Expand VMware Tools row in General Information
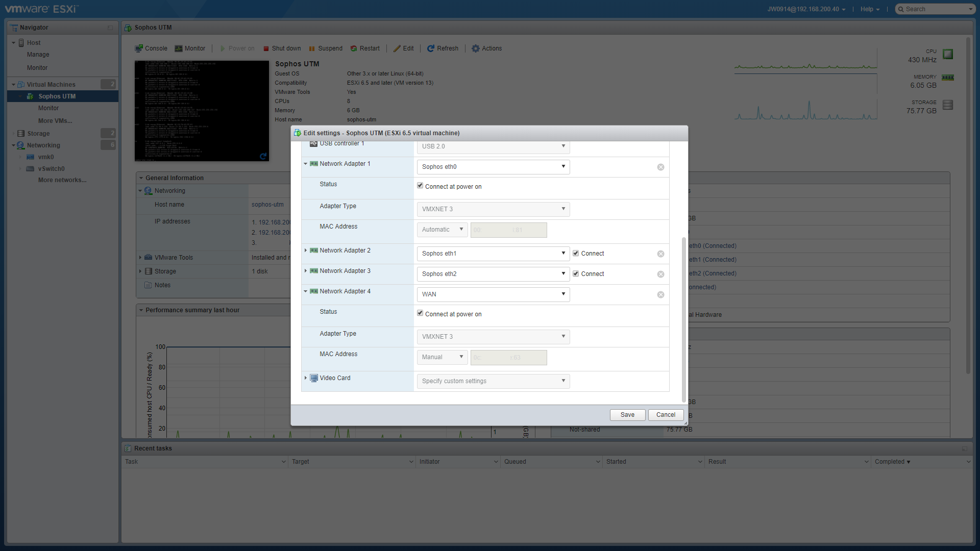This screenshot has height=551, width=980. pyautogui.click(x=140, y=258)
